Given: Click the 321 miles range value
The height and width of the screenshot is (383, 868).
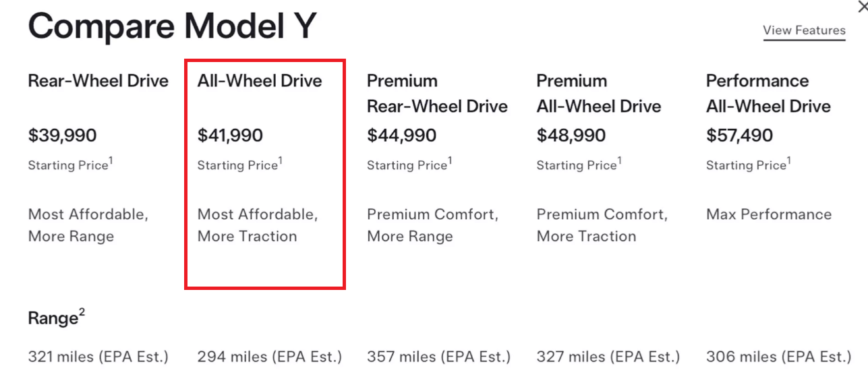Looking at the screenshot, I should (x=98, y=357).
